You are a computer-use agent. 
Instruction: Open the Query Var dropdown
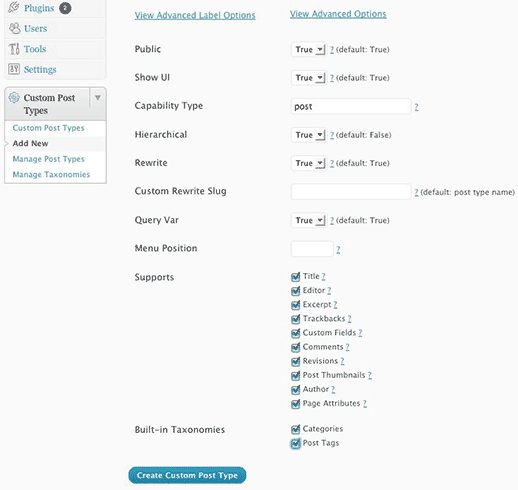click(x=309, y=220)
